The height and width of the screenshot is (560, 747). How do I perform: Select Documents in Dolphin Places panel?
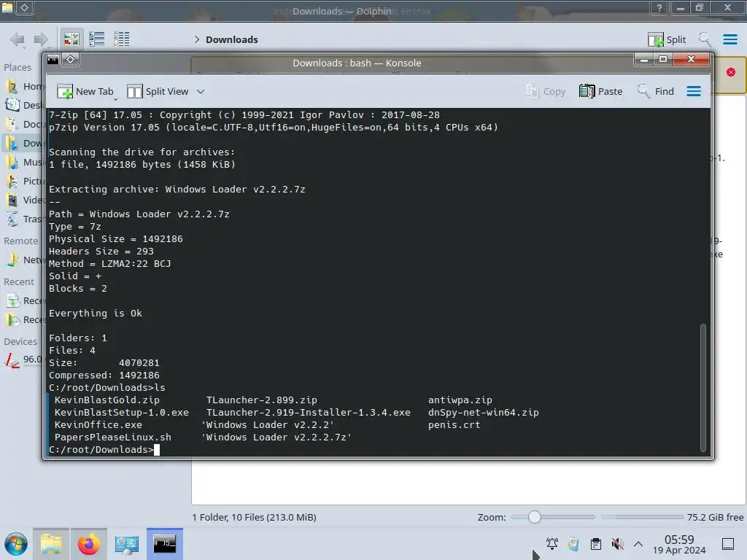click(x=24, y=124)
